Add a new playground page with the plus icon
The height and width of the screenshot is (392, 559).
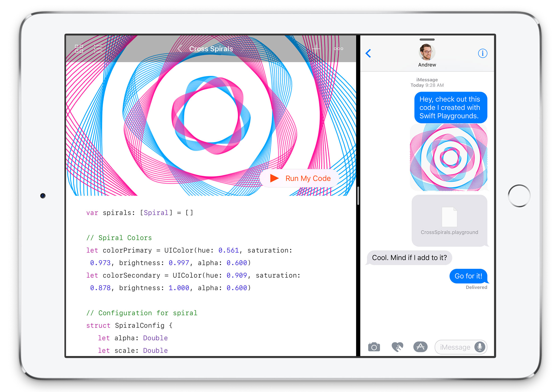tap(316, 49)
